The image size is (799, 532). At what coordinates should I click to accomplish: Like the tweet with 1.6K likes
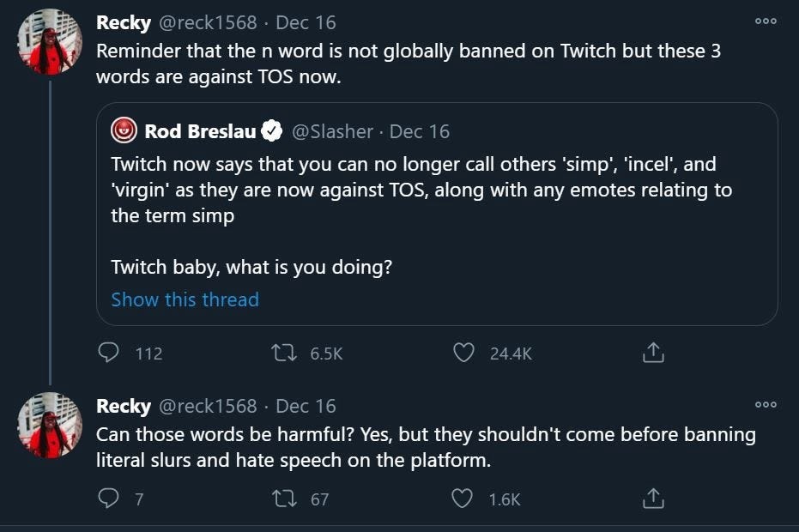[463, 498]
